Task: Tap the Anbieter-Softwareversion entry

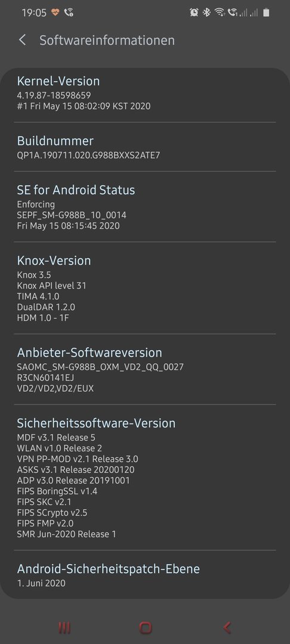Action: [145, 369]
